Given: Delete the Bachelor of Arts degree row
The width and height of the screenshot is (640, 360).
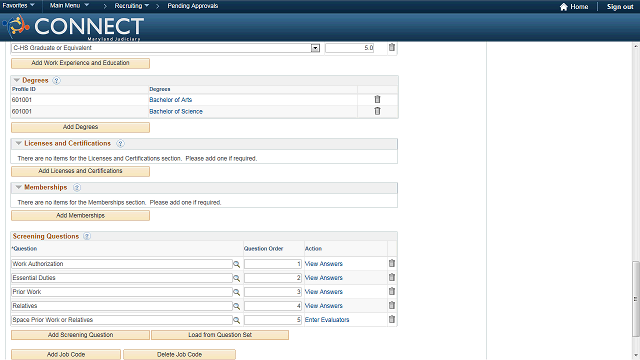Looking at the screenshot, I should pos(378,99).
